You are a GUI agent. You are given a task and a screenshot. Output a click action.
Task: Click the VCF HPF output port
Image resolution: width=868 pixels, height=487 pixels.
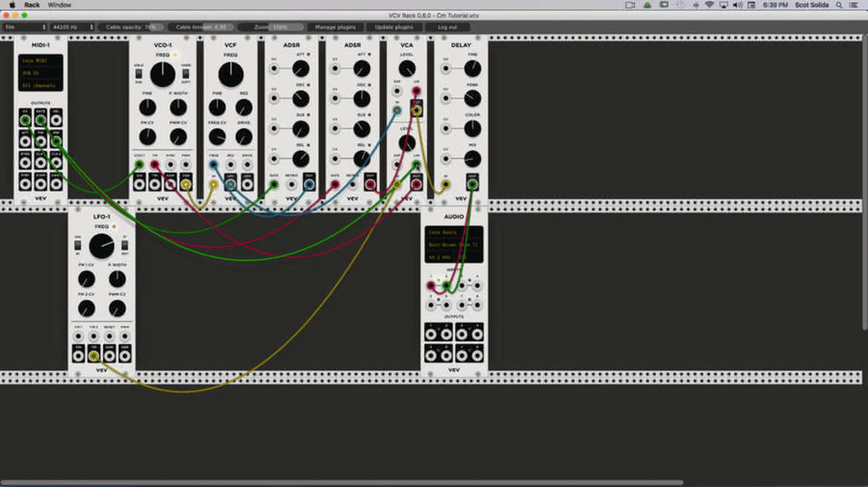pos(248,185)
